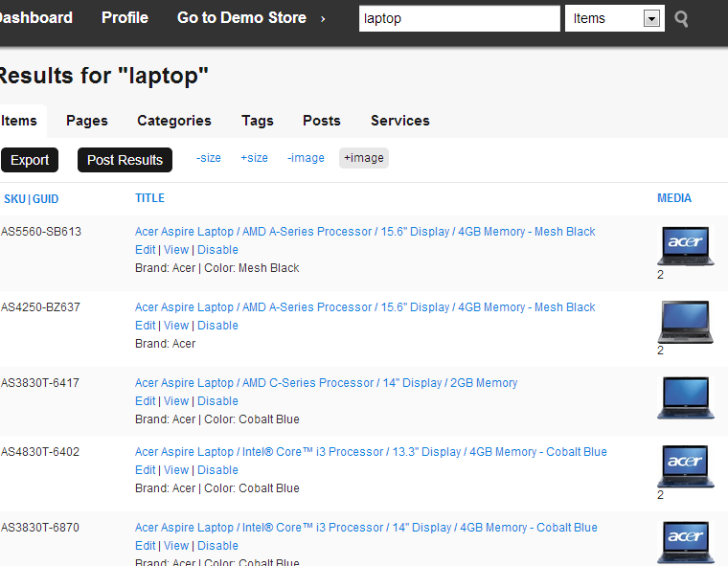
Task: View the AS3830T-6417 item
Action: click(176, 401)
